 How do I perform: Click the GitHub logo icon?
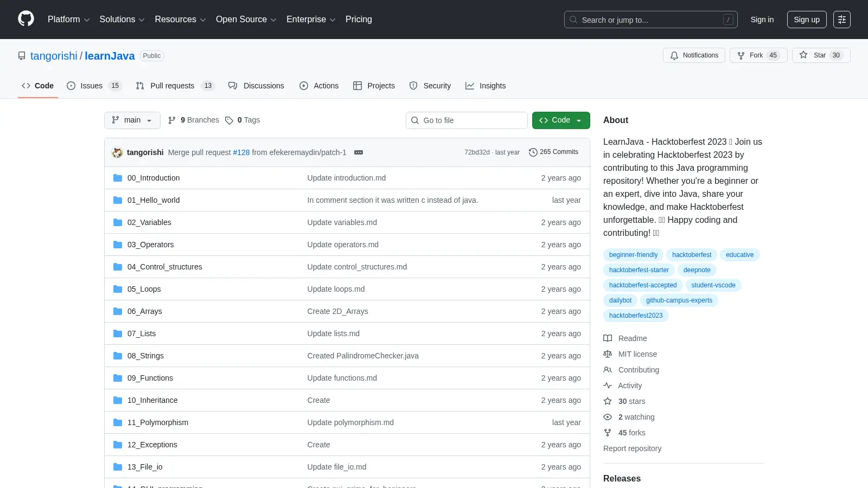pos(26,19)
